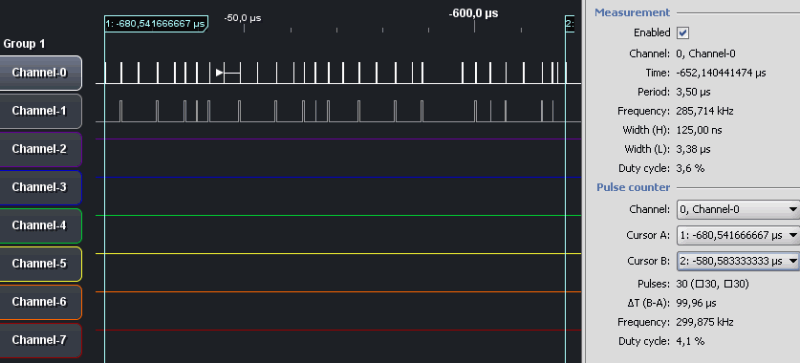Viewport: 800px width, 363px height.
Task: Click the Measurement section heading
Action: coord(632,12)
